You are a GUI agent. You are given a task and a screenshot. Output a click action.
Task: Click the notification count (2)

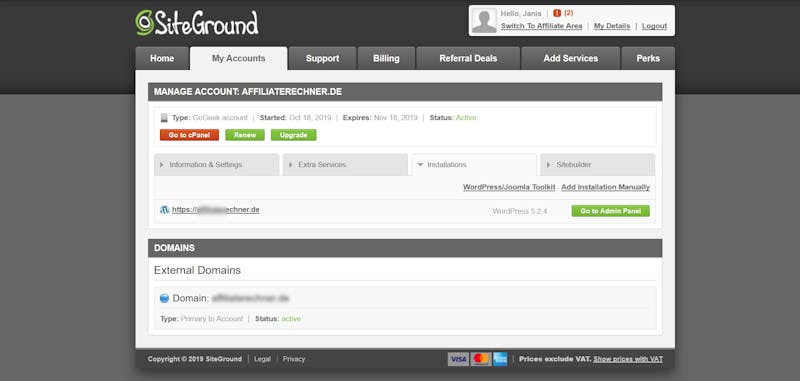[568, 13]
